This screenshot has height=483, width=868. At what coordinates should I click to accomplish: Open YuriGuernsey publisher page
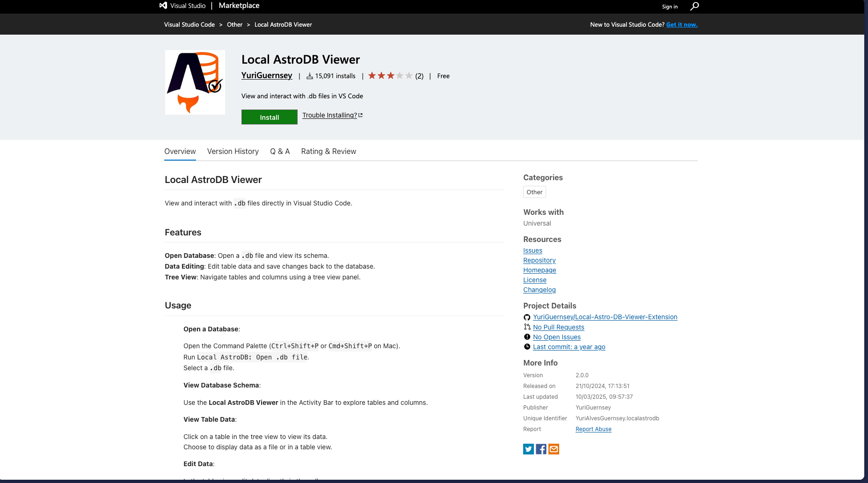pyautogui.click(x=267, y=75)
